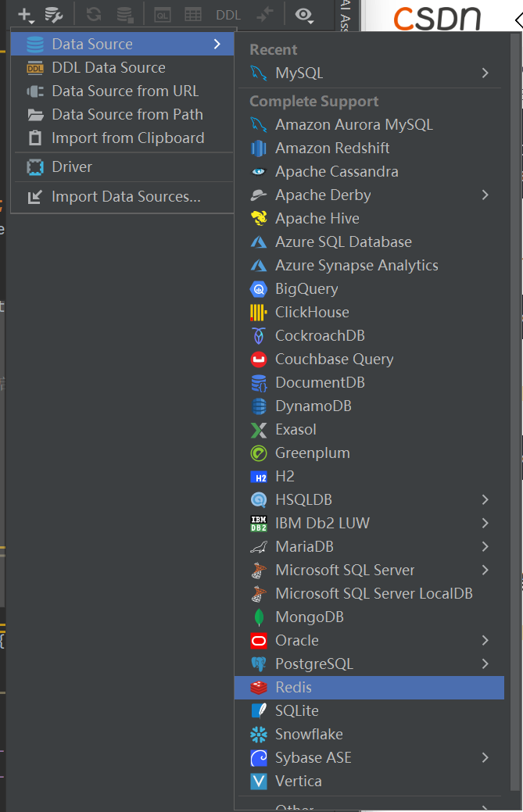Click the PostgreSQL elephant icon
The width and height of the screenshot is (523, 812).
tap(259, 664)
